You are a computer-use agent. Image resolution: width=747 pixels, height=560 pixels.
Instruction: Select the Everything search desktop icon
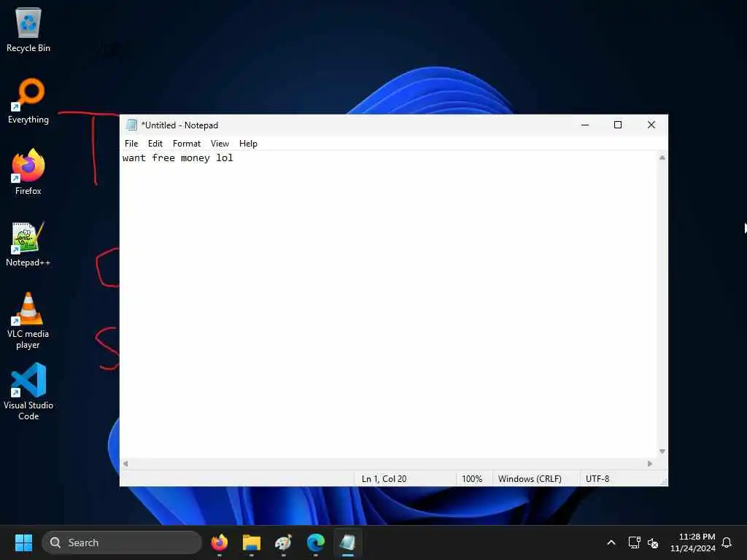pos(28,101)
